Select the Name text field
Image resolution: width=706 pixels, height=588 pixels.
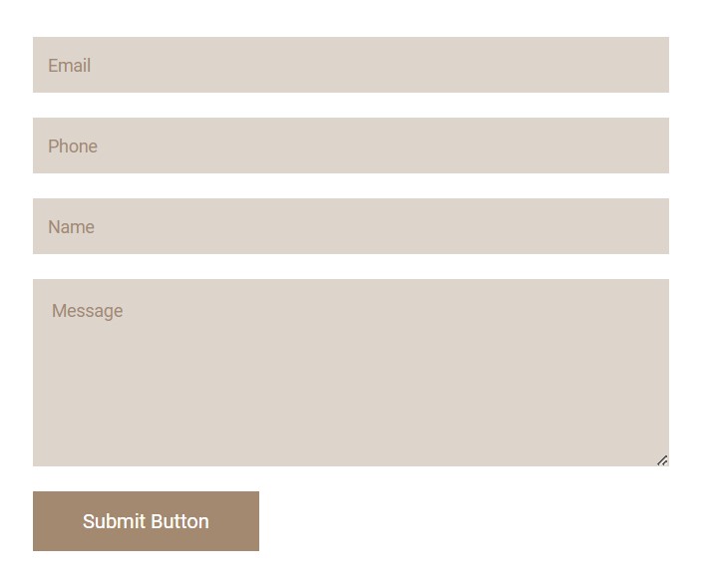point(350,226)
